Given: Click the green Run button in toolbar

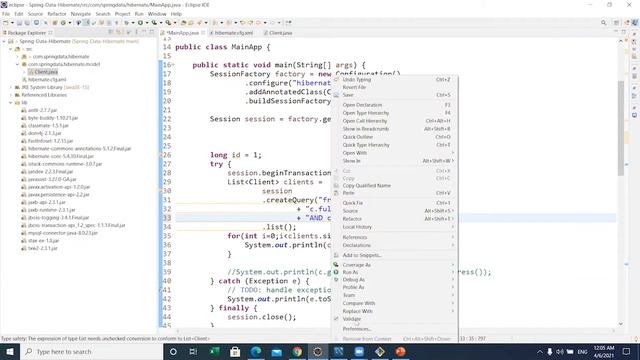Looking at the screenshot, I should 140,23.
